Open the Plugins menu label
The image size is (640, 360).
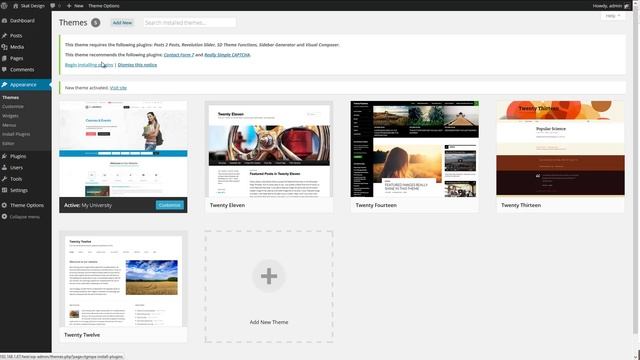pyautogui.click(x=18, y=156)
